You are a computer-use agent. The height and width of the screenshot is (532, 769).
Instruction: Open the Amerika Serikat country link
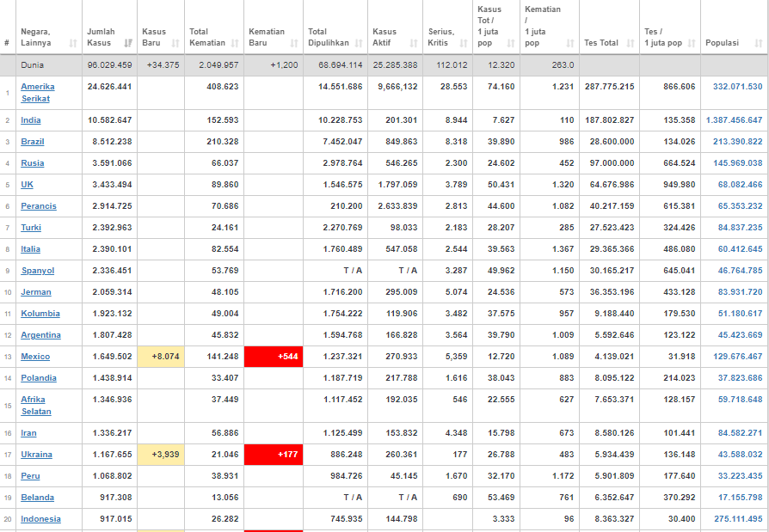click(x=38, y=93)
